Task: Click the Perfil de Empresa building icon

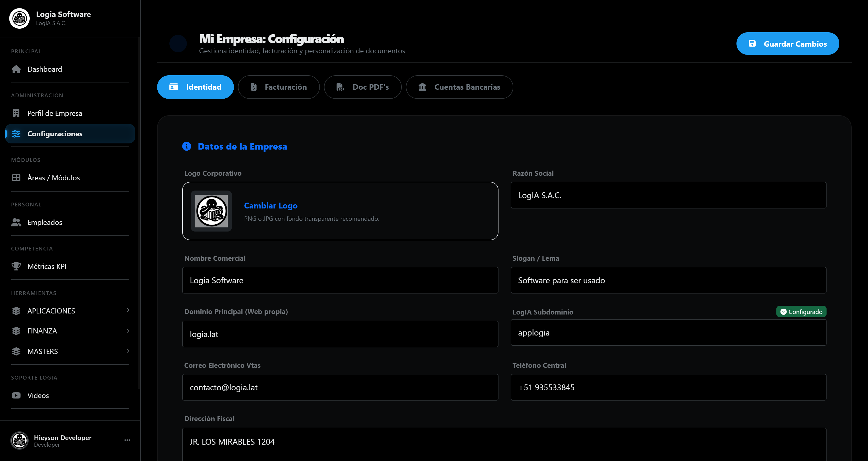Action: tap(16, 113)
